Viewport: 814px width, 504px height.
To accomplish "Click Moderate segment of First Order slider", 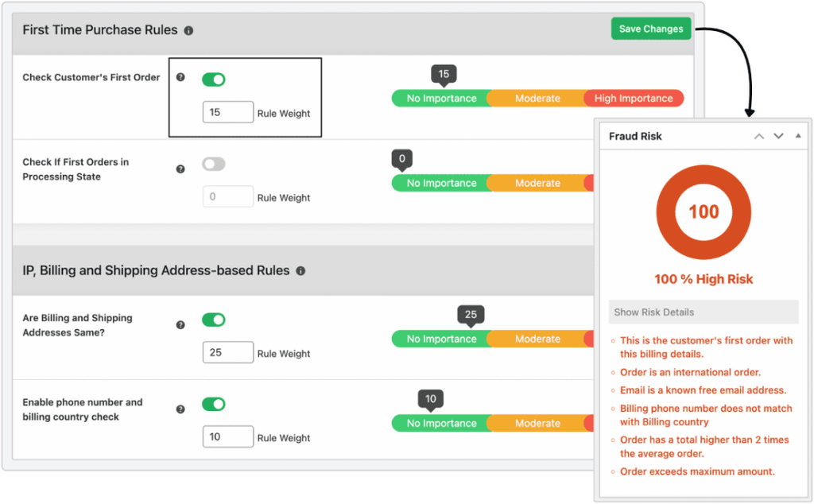I will (x=537, y=98).
